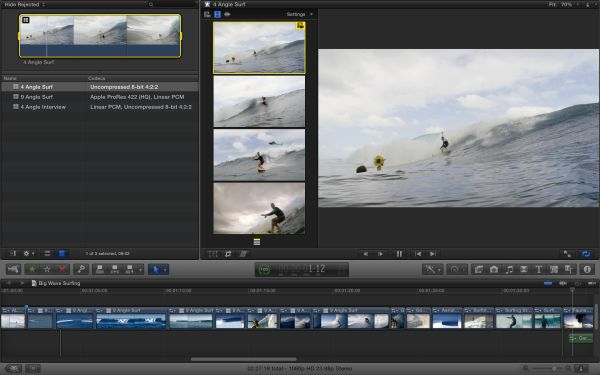Click the connect clip to storyline button
Screen dimensions: 600x375
[x=100, y=269]
